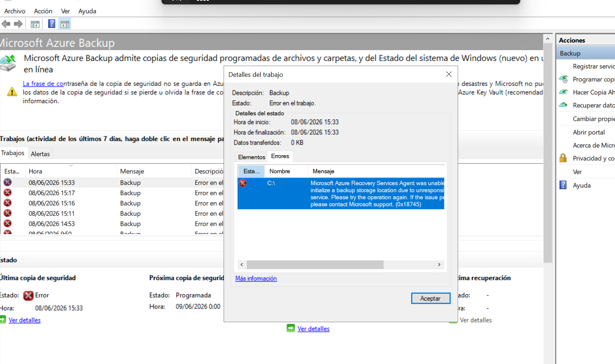The height and width of the screenshot is (364, 615).
Task: Click the blue Help toolbar icon
Action: 52,24
